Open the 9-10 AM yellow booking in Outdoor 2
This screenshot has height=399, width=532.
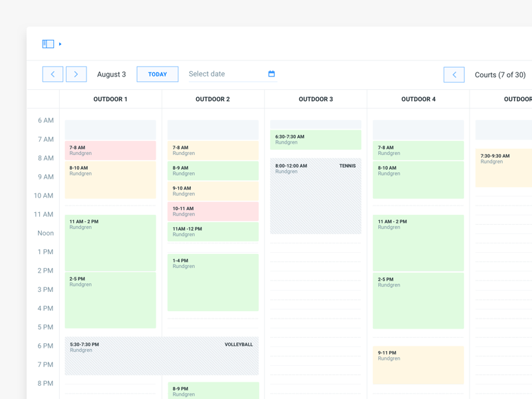(213, 191)
